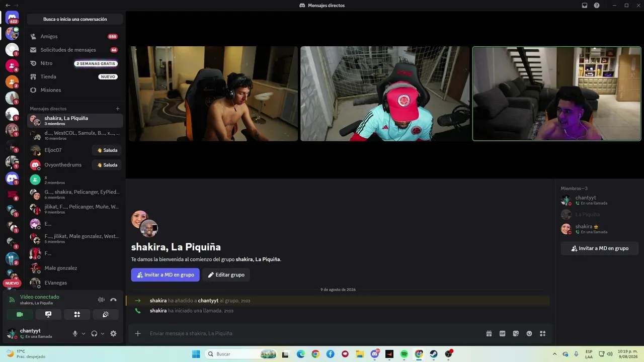The height and width of the screenshot is (362, 644).
Task: Open the soundboard panel
Action: [106, 314]
